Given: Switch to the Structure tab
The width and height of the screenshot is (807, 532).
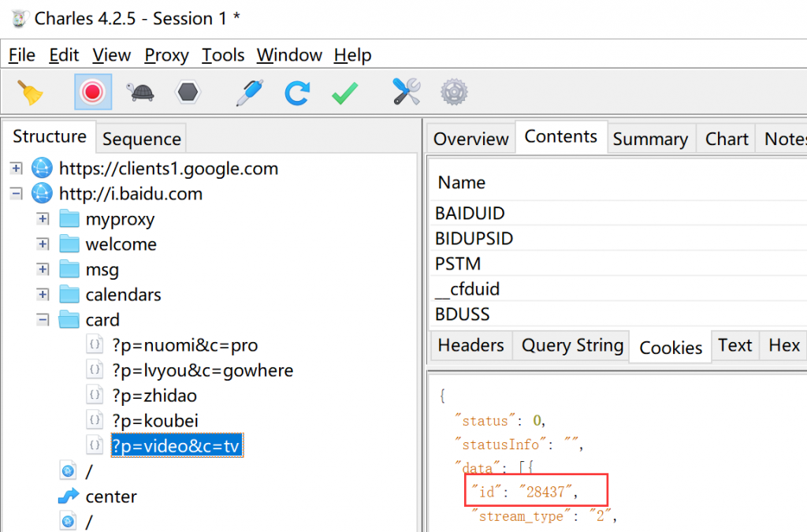Looking at the screenshot, I should [50, 136].
